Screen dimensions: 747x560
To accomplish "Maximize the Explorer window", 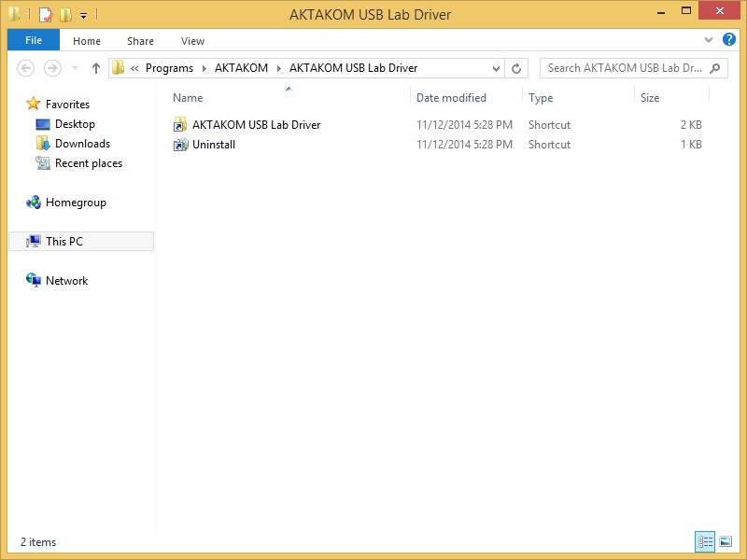I will [x=686, y=11].
